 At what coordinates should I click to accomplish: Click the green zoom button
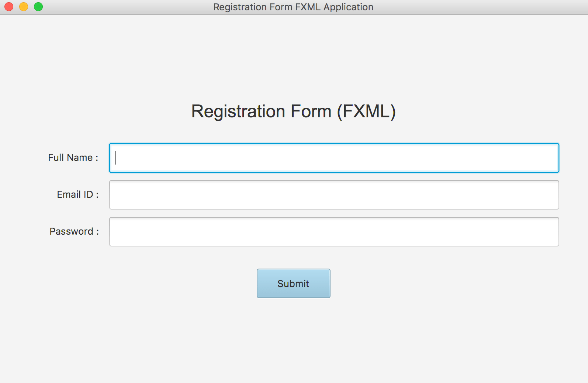click(37, 6)
